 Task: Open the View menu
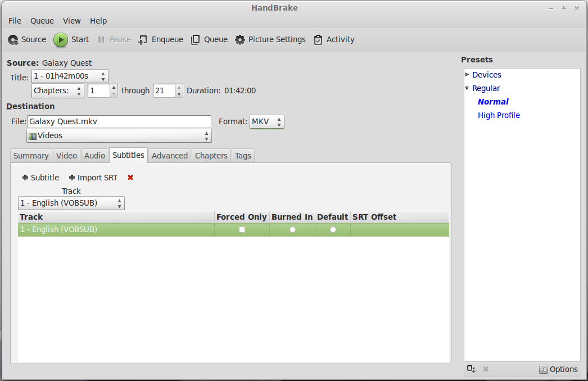71,21
